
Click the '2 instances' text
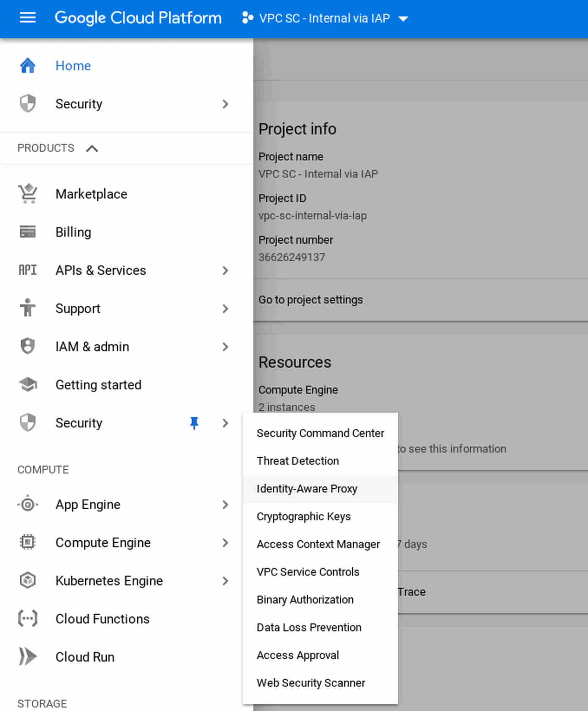pos(286,407)
